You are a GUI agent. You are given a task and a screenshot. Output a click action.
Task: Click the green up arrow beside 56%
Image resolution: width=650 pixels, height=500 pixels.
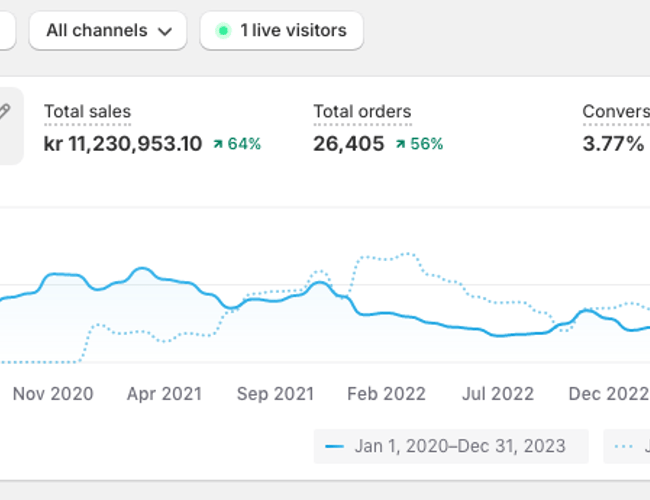[x=400, y=144]
